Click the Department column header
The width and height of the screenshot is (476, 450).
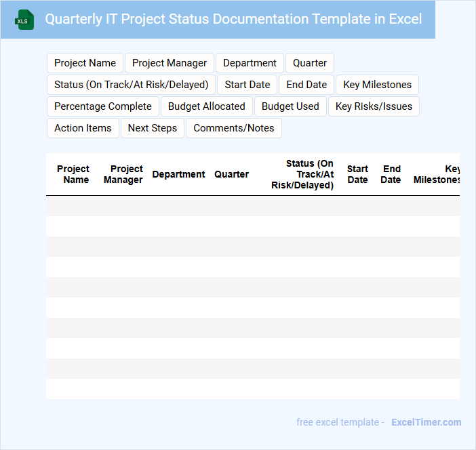178,174
